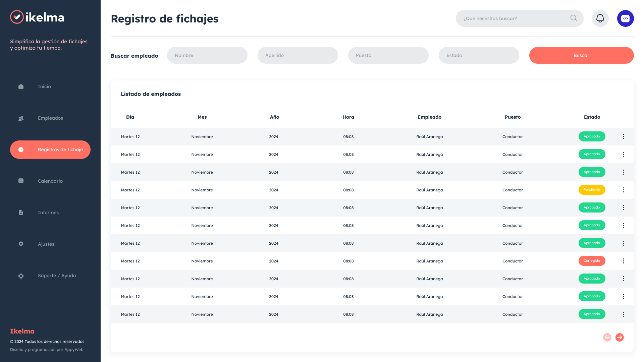This screenshot has height=362, width=644.
Task: Select the Empleados icon in the sidebar
Action: tap(21, 118)
